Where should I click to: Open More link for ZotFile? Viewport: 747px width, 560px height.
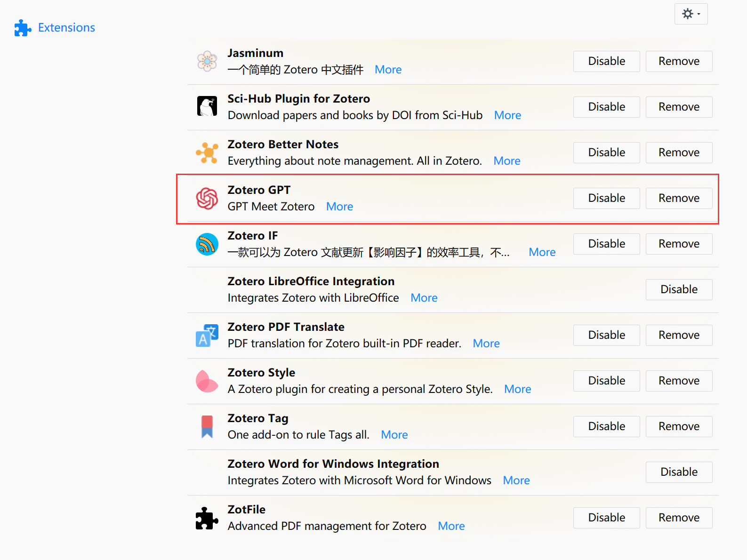(x=451, y=526)
